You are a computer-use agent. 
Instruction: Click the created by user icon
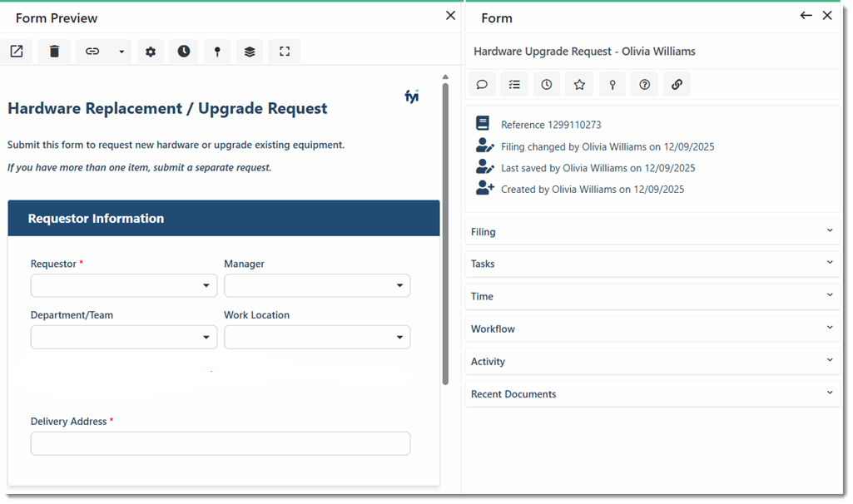484,188
